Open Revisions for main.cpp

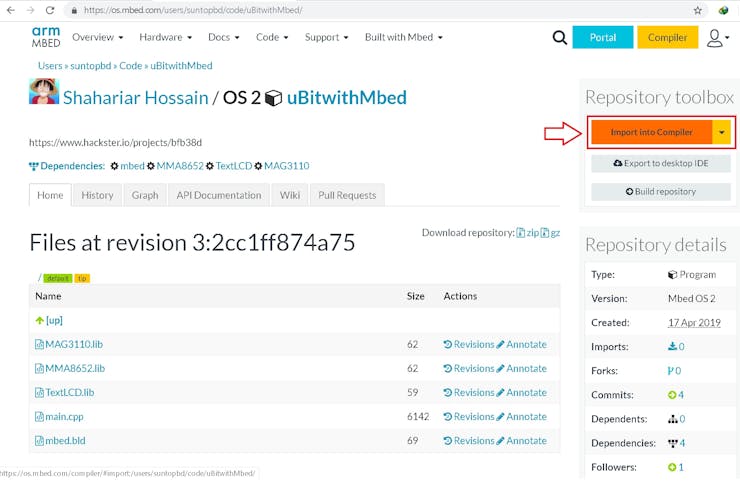click(x=469, y=417)
